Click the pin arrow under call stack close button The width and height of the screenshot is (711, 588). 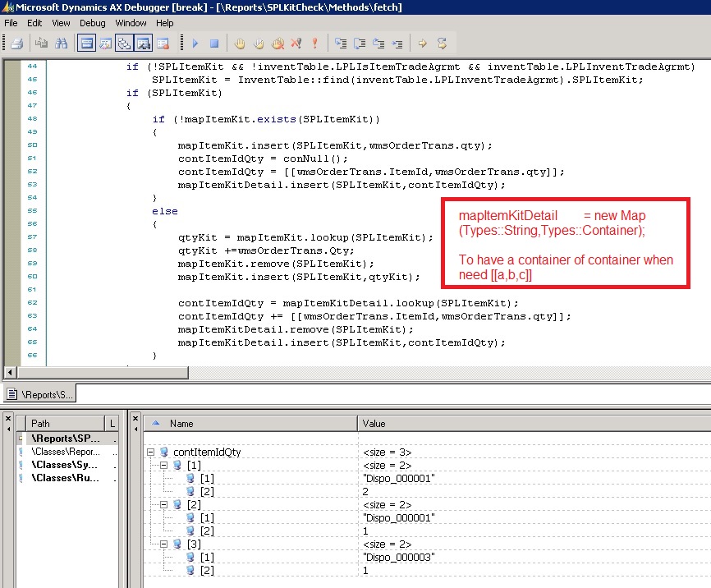point(8,429)
